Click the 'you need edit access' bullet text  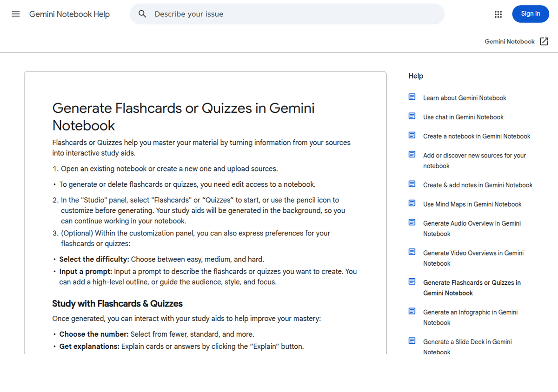(187, 184)
